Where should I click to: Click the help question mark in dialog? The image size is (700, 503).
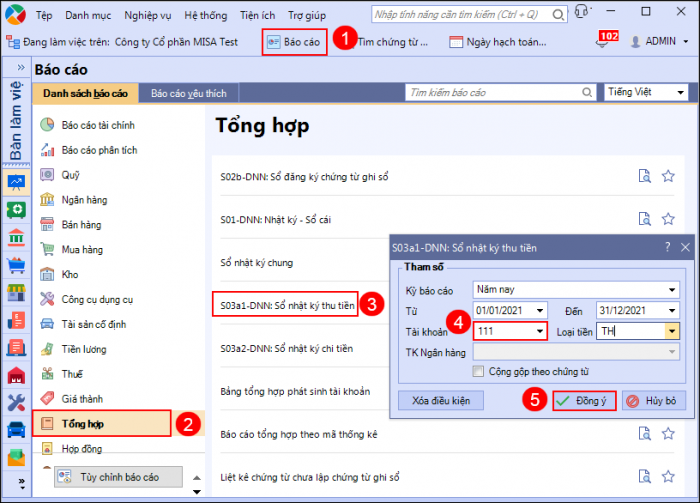coord(667,246)
